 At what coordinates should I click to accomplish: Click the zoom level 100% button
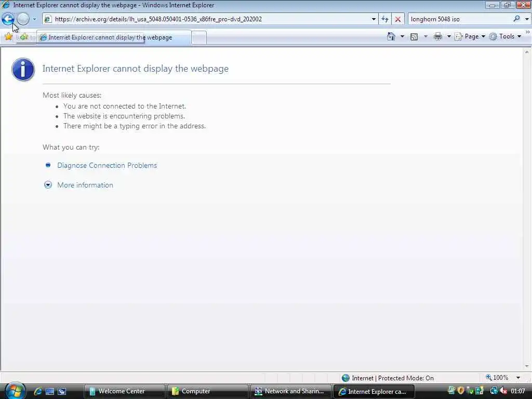tap(497, 378)
